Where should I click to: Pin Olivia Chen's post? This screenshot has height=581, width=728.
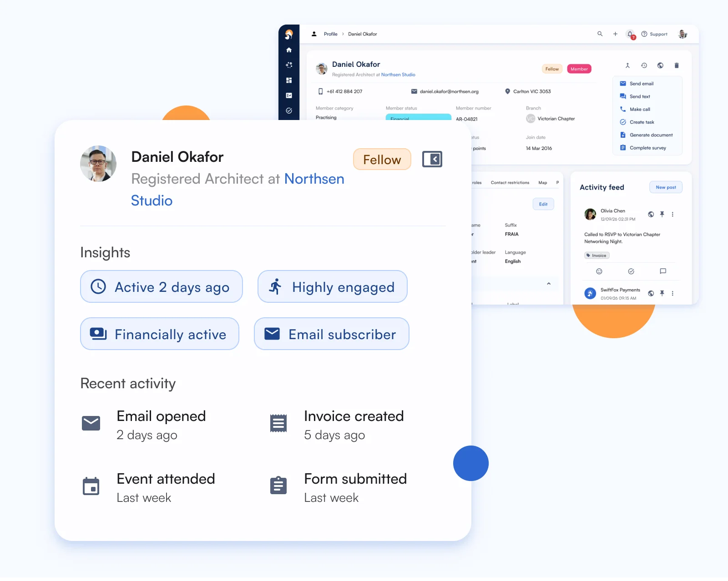click(662, 214)
